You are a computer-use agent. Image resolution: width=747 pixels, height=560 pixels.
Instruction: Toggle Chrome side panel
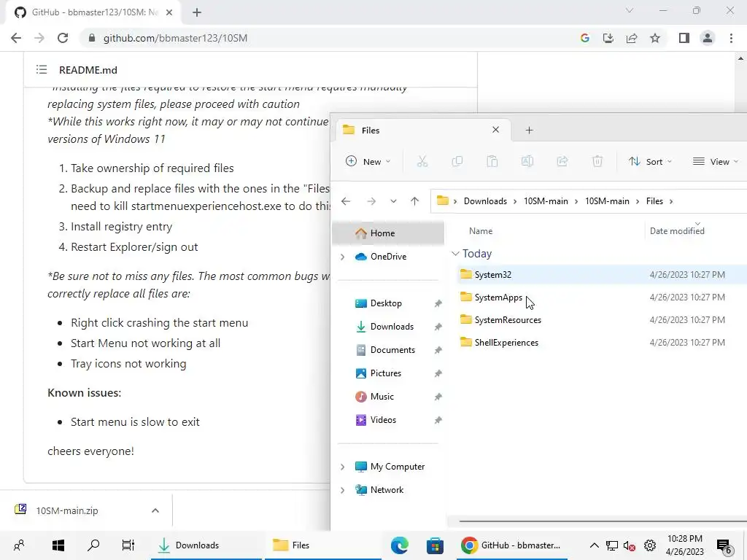(x=684, y=38)
